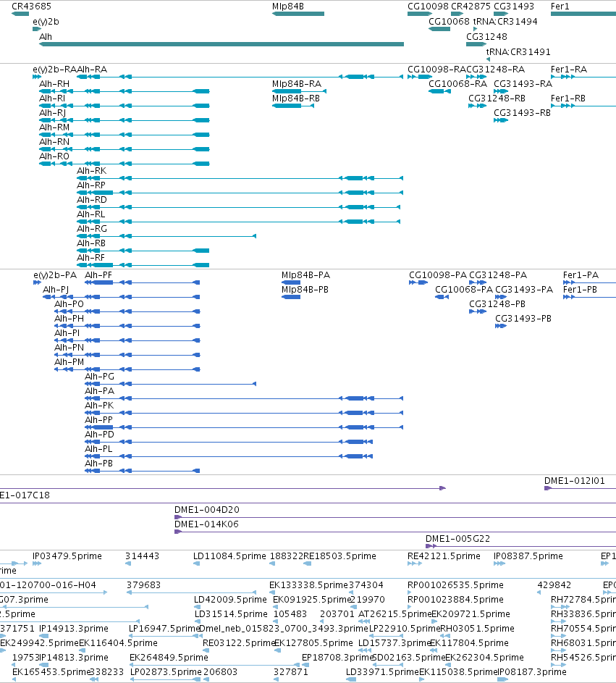Click transcript Alh-RD label

pos(92,200)
